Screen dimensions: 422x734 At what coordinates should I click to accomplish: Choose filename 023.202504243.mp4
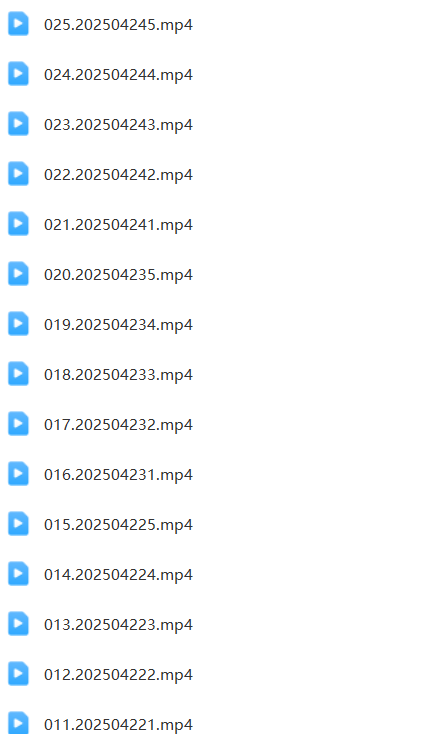click(118, 125)
